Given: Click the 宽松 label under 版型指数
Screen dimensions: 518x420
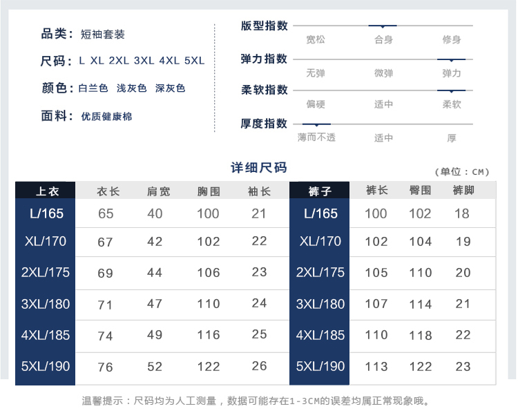Looking at the screenshot, I should point(316,39).
